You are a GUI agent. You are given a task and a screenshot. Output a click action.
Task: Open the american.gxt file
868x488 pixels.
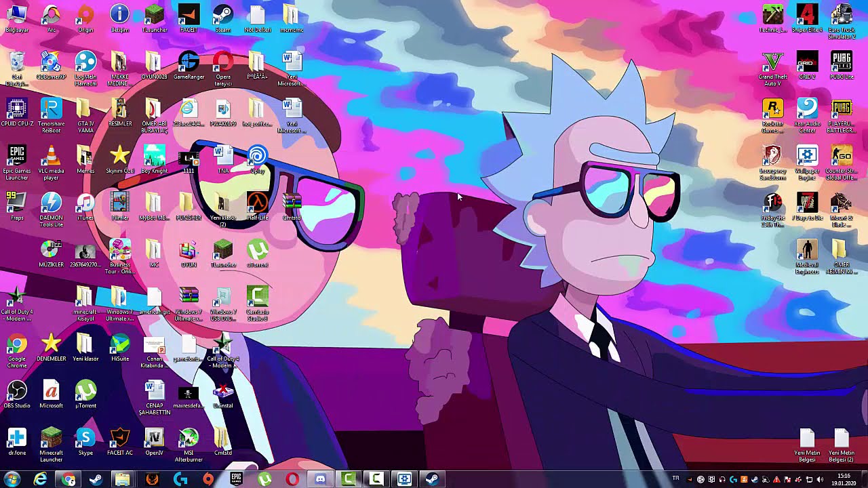[x=155, y=300]
